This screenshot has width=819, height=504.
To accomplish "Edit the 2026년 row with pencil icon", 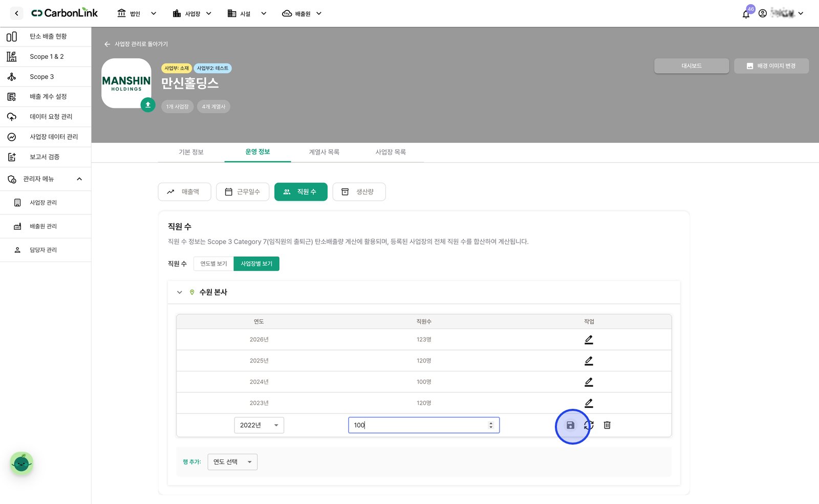I will (589, 340).
